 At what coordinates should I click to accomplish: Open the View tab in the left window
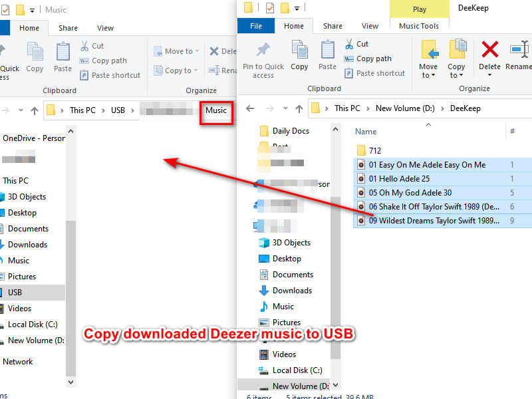tap(105, 28)
